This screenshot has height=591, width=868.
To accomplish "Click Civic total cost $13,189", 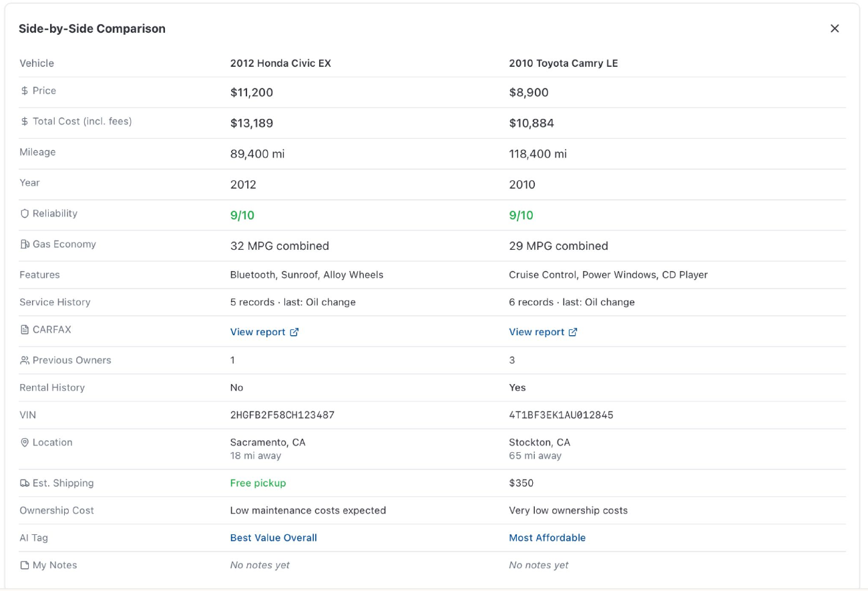I will (x=252, y=124).
